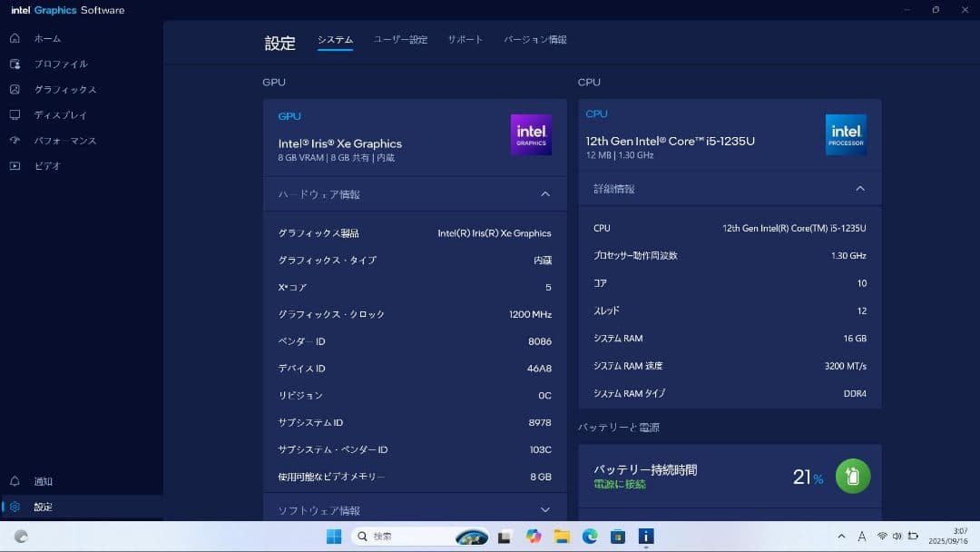Collapse the ハードウェア情報 section
The height and width of the screenshot is (552, 980).
[x=545, y=194]
